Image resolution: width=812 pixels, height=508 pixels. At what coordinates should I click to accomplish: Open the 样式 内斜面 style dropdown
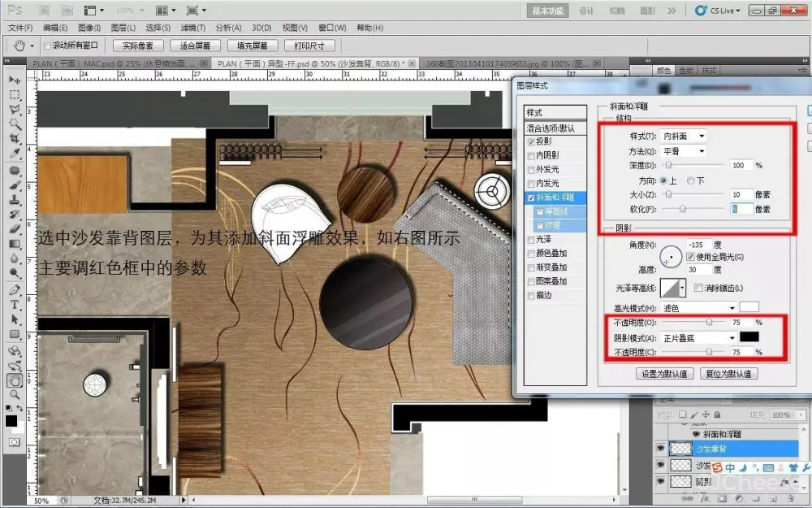tap(684, 136)
